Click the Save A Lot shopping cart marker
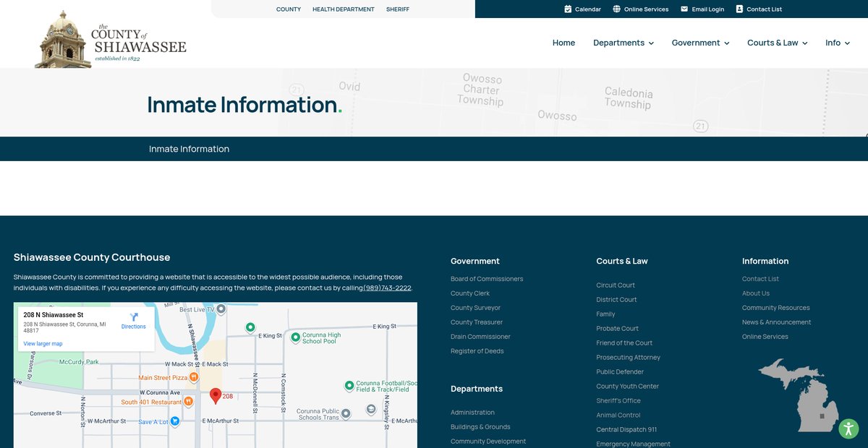Image resolution: width=868 pixels, height=448 pixels. click(174, 421)
